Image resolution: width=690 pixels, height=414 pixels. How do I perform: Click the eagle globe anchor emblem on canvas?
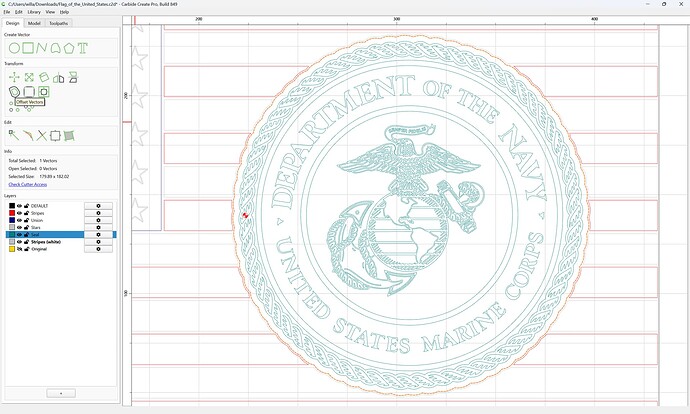point(405,210)
